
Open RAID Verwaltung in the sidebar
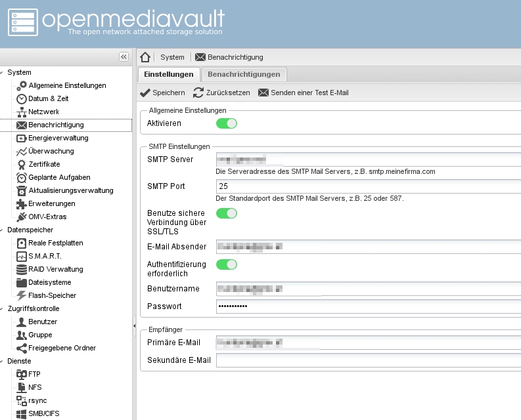point(56,269)
